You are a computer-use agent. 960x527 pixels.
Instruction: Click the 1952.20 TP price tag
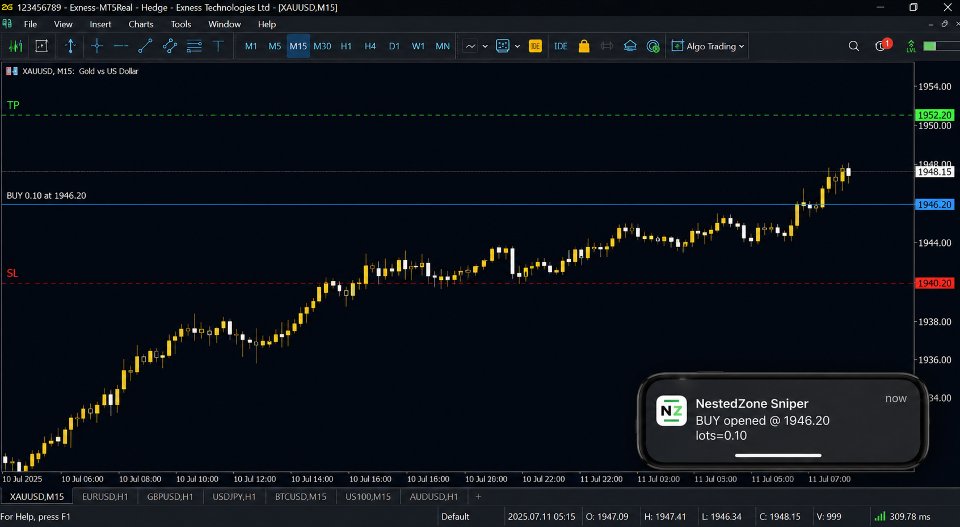pos(934,115)
